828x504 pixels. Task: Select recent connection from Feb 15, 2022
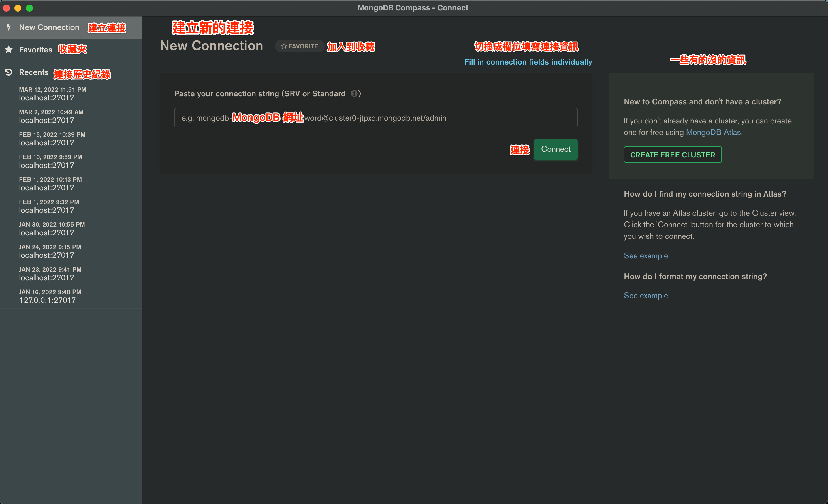pyautogui.click(x=52, y=139)
